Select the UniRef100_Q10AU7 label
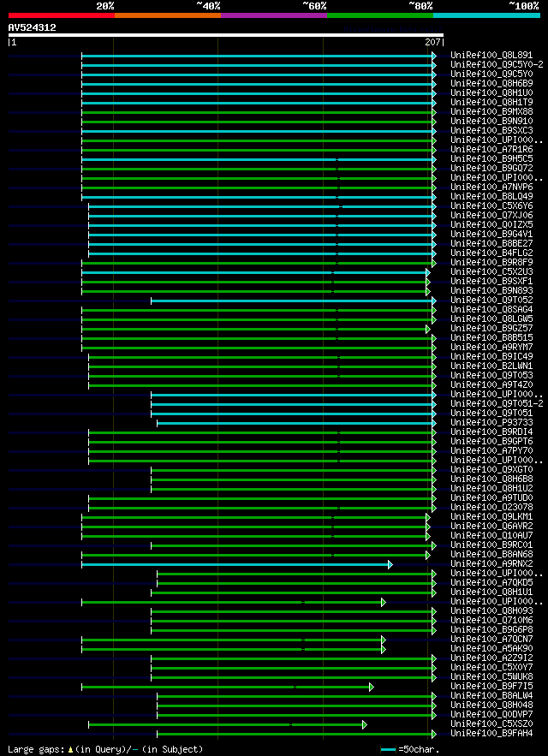The width and height of the screenshot is (548, 756). pyautogui.click(x=491, y=535)
